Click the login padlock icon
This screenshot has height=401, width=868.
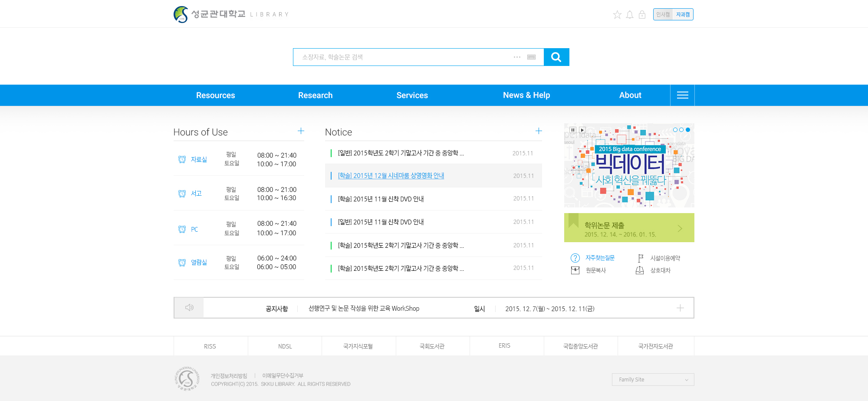pyautogui.click(x=642, y=15)
